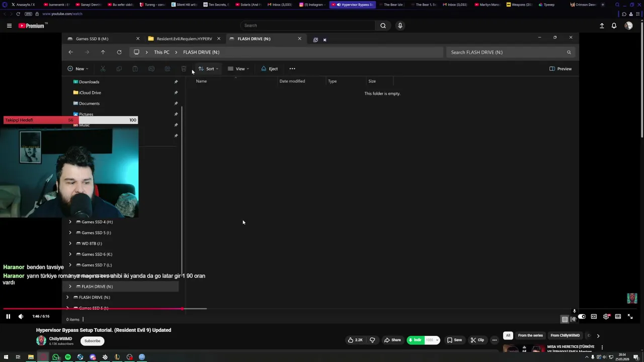Image resolution: width=644 pixels, height=362 pixels.
Task: Save the video to a playlist
Action: (x=454, y=340)
